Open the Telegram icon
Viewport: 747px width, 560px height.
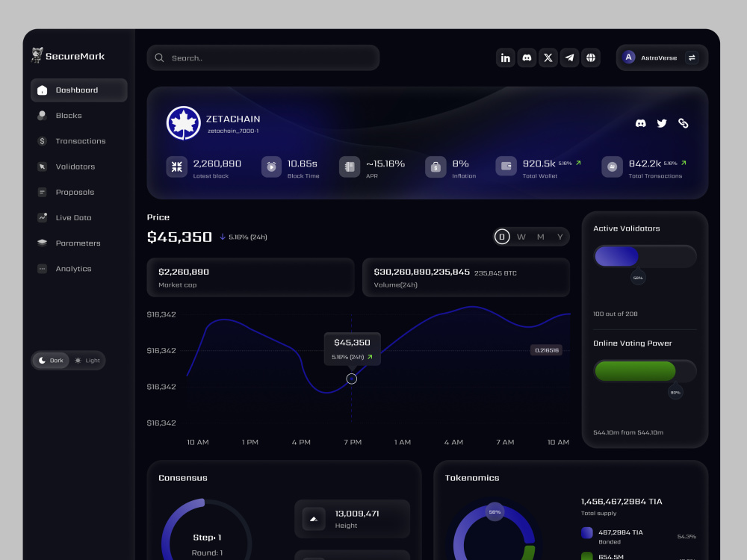569,57
